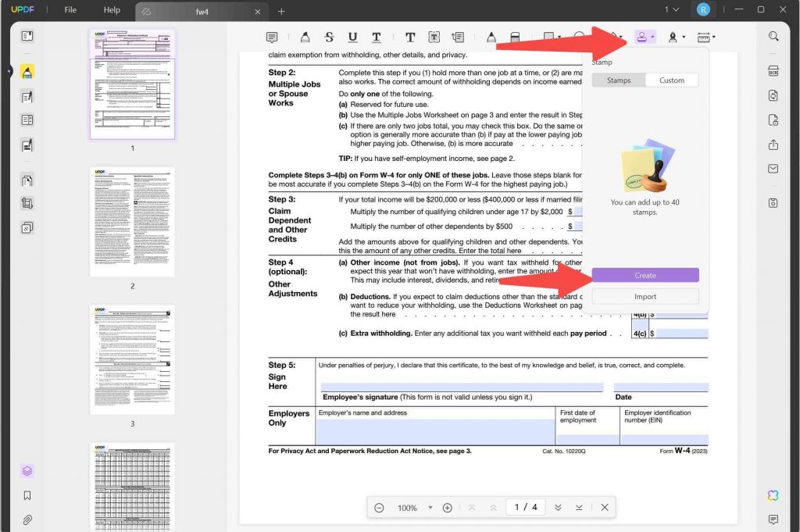Open the bookmarks panel
The image size is (800, 532).
pos(26,494)
